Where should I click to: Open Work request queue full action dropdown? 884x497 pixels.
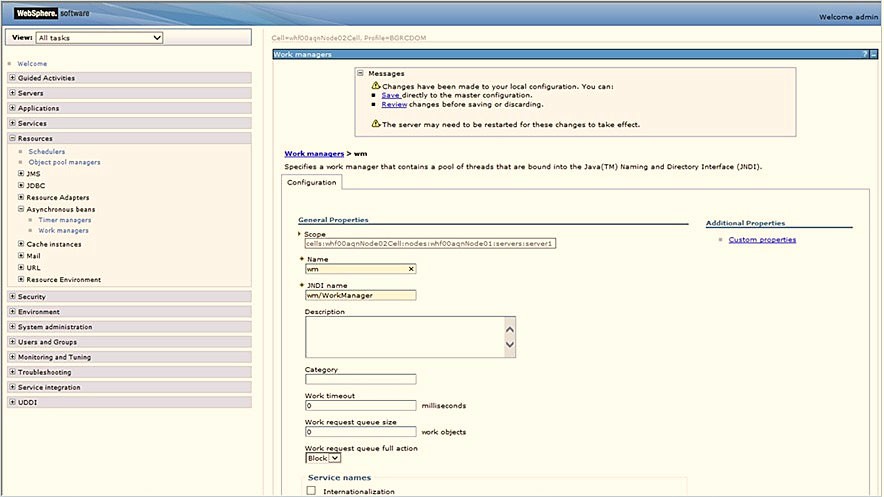point(323,458)
